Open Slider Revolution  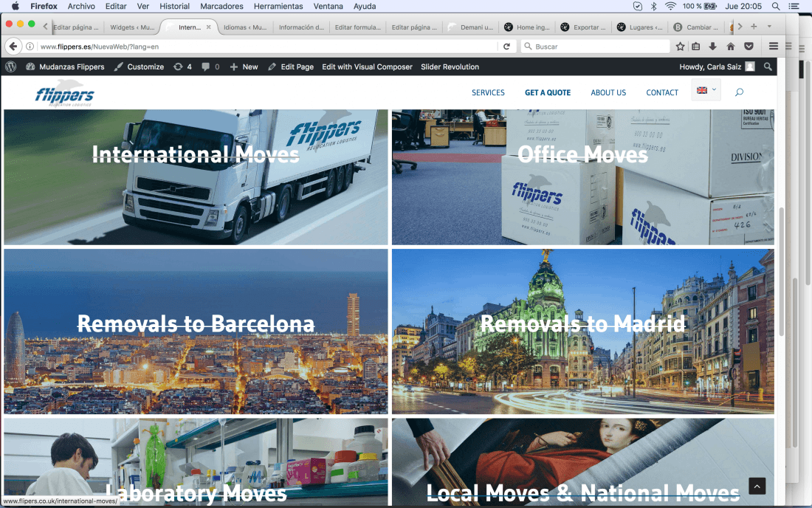point(450,66)
